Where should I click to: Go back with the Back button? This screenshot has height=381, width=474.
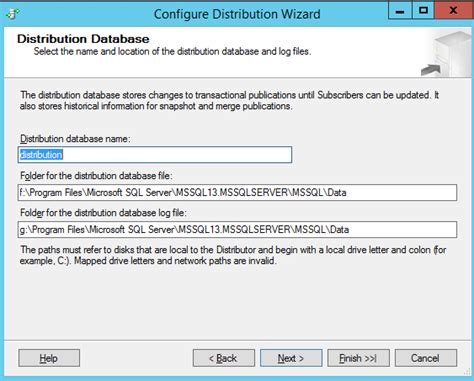point(224,358)
